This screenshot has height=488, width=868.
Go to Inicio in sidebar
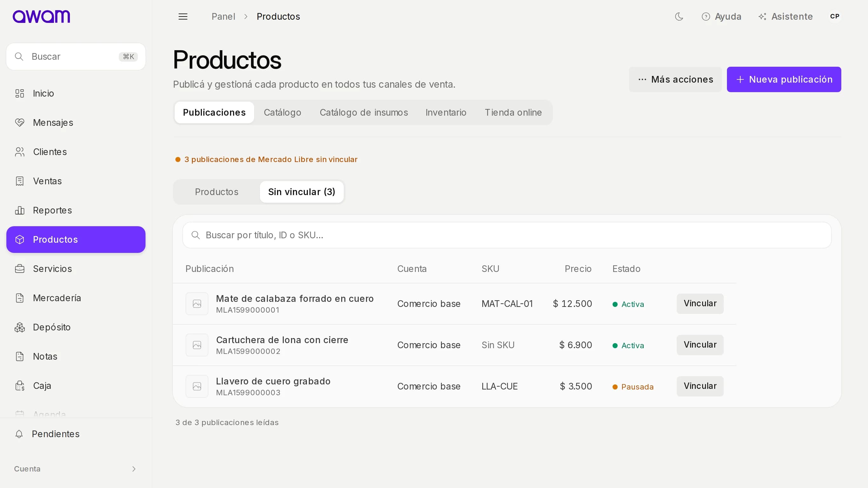(76, 93)
